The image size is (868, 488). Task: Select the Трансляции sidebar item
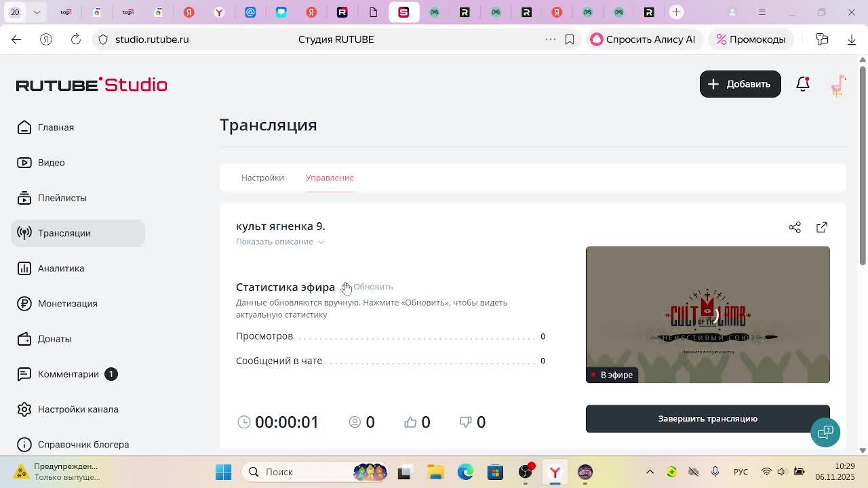point(78,233)
